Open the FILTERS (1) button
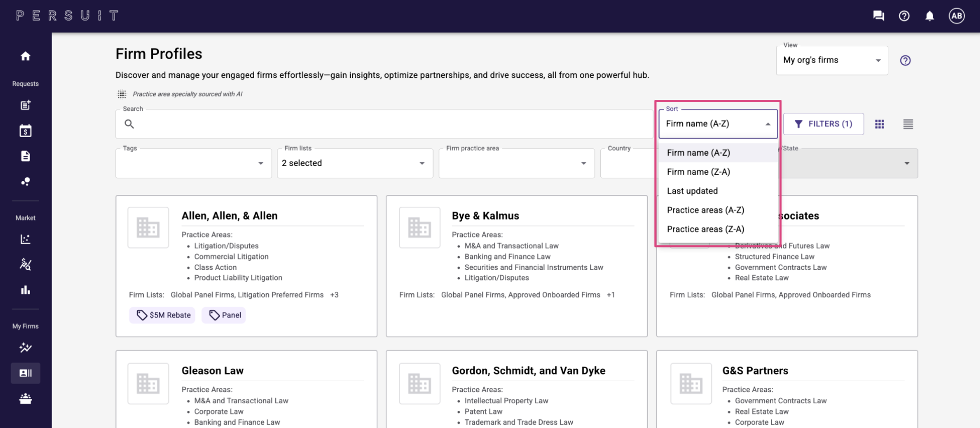 (x=823, y=124)
